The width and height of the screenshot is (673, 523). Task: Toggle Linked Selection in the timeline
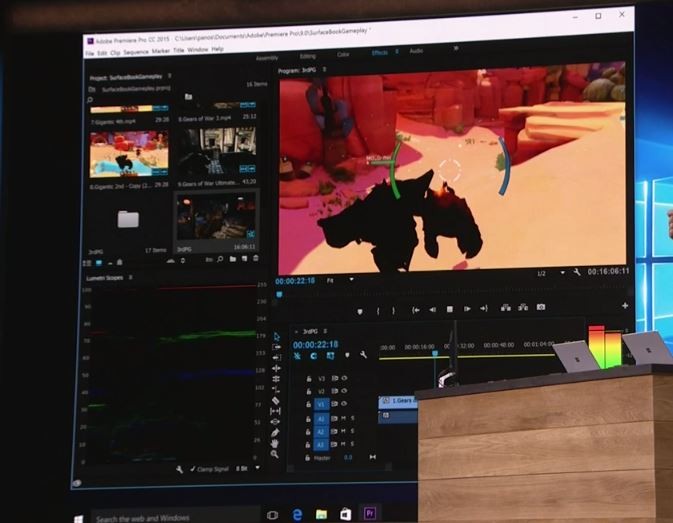click(330, 356)
